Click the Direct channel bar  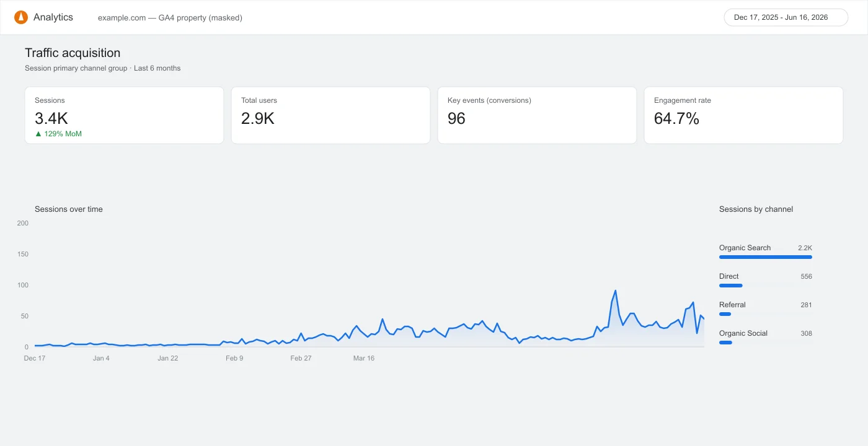[731, 286]
